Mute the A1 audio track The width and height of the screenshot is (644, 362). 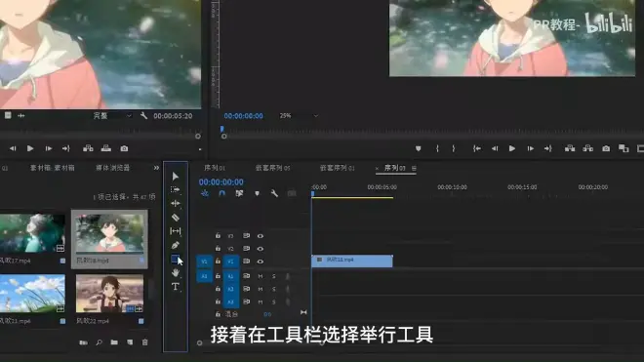[260, 276]
